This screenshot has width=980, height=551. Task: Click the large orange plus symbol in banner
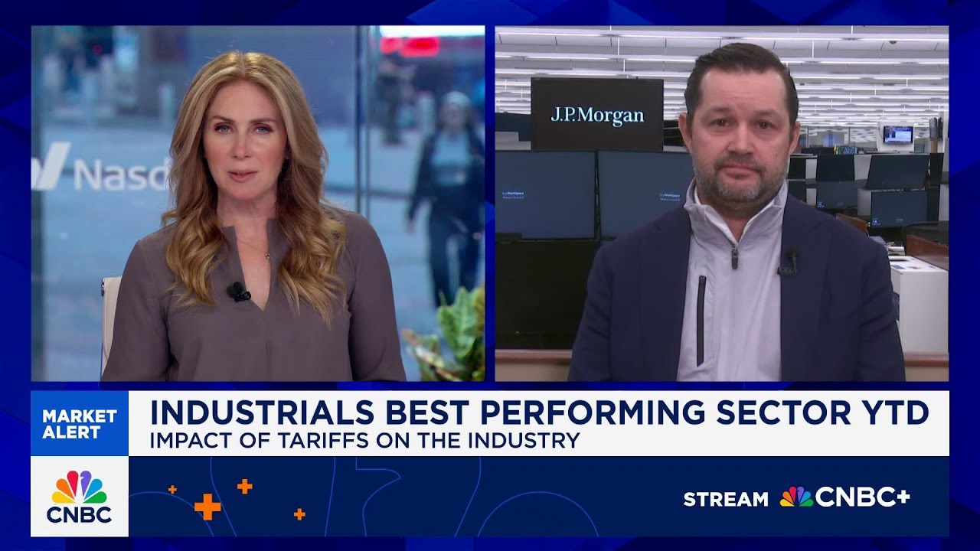click(x=207, y=506)
